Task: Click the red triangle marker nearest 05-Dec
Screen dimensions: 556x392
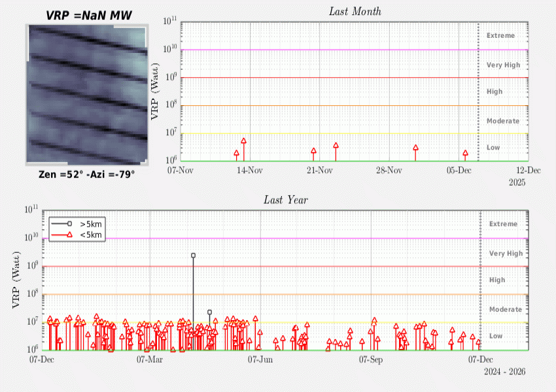Action: pos(465,154)
